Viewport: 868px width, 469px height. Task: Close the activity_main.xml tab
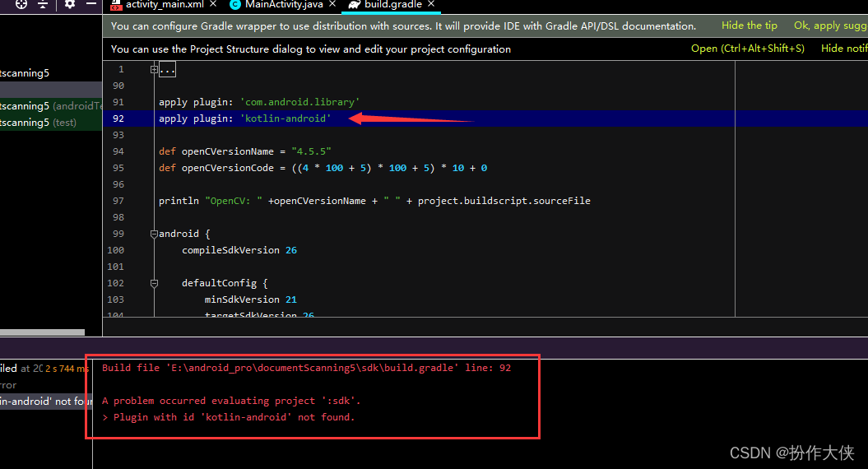tap(213, 4)
